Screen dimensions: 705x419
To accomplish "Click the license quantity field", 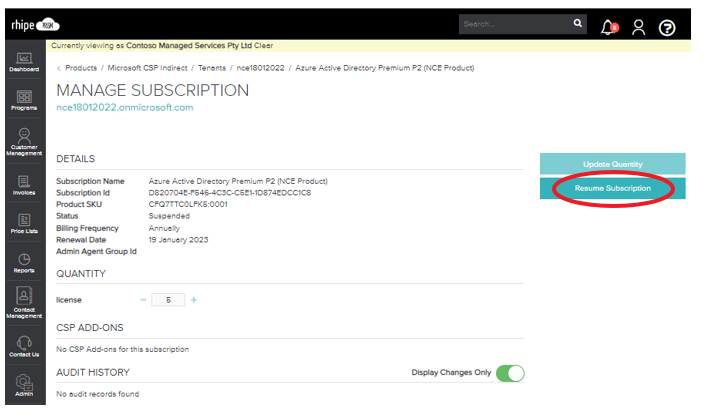I will coord(168,300).
